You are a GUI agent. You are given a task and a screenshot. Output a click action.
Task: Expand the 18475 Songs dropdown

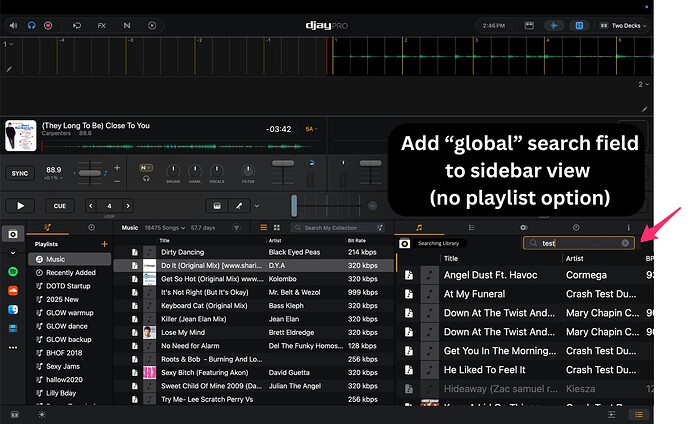click(167, 228)
